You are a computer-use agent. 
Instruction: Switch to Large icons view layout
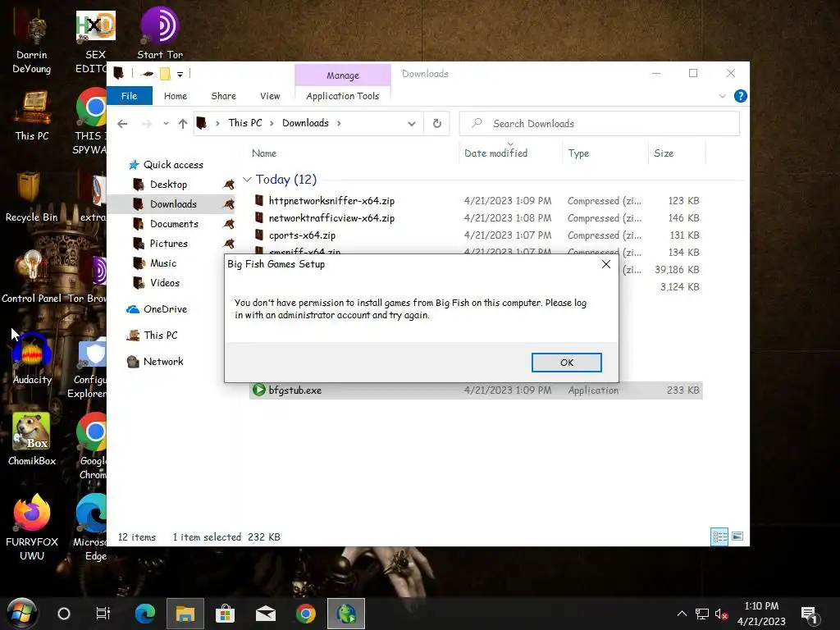(x=737, y=536)
